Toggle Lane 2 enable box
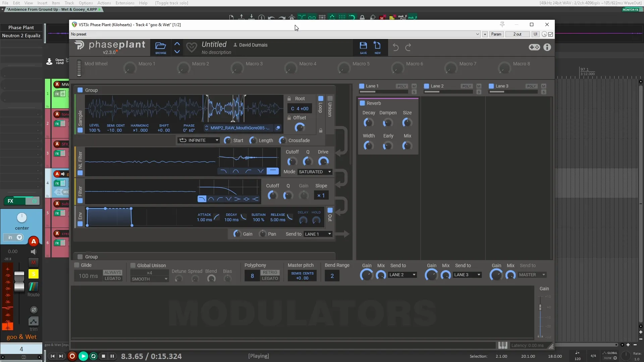Viewport: 644px width, 362px height. pyautogui.click(x=426, y=86)
